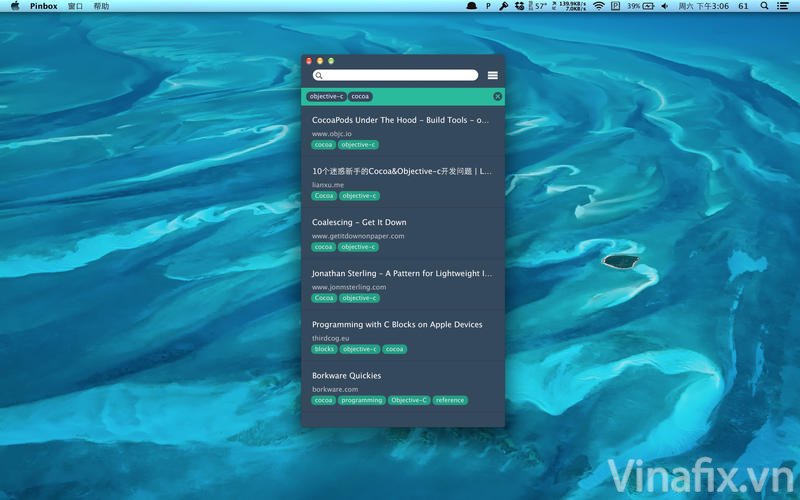Screen dimensions: 800x500
Task: Focus the Pinbox search field
Action: point(395,76)
